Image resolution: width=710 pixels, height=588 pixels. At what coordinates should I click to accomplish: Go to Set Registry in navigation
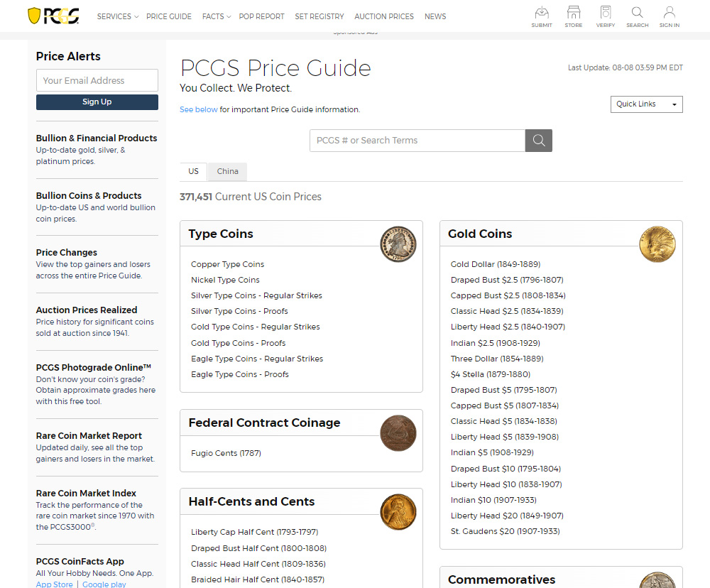[x=319, y=16]
